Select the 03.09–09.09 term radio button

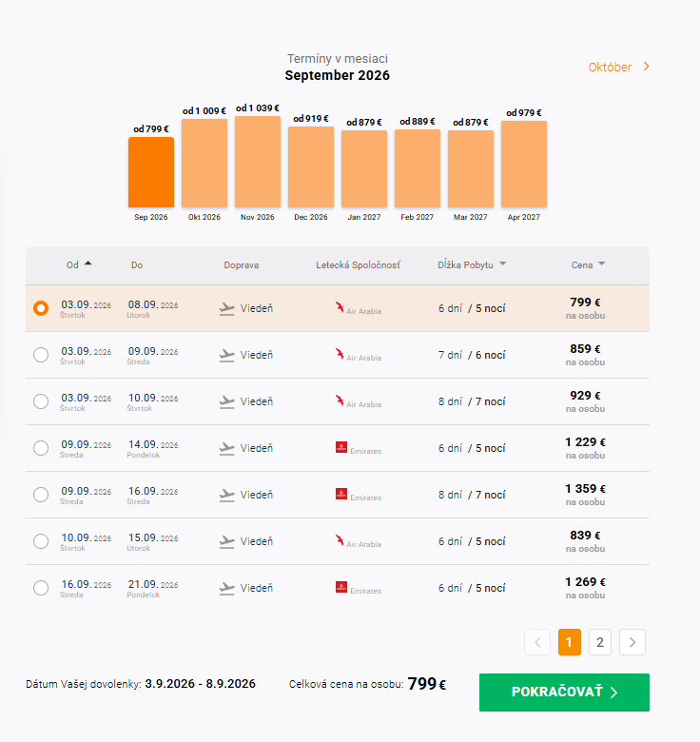[x=41, y=355]
